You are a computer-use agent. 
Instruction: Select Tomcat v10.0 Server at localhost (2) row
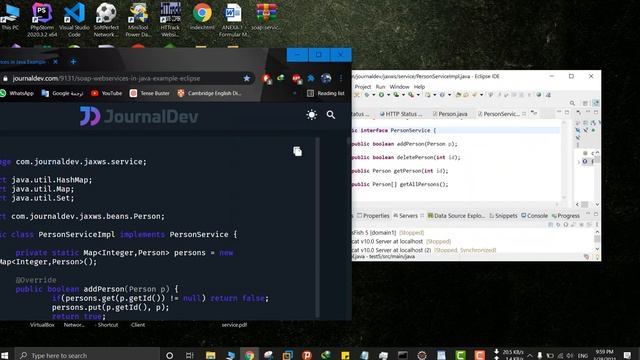click(x=424, y=250)
